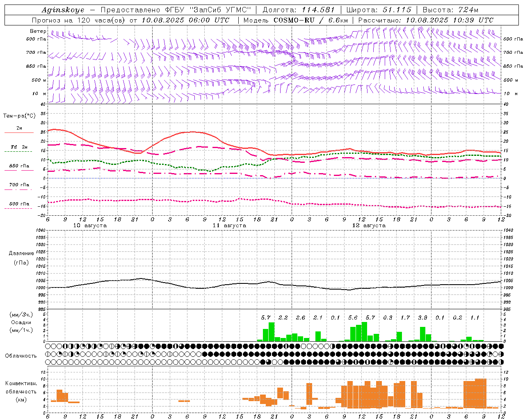This screenshot has height=420, width=525.
Task: Click the Тем-ра(°C) axis label
Action: coord(19,116)
